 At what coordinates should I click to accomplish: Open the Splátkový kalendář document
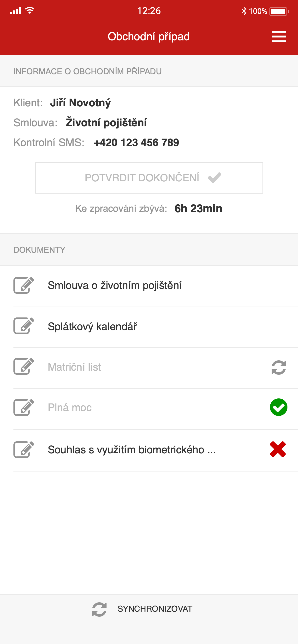pos(92,326)
